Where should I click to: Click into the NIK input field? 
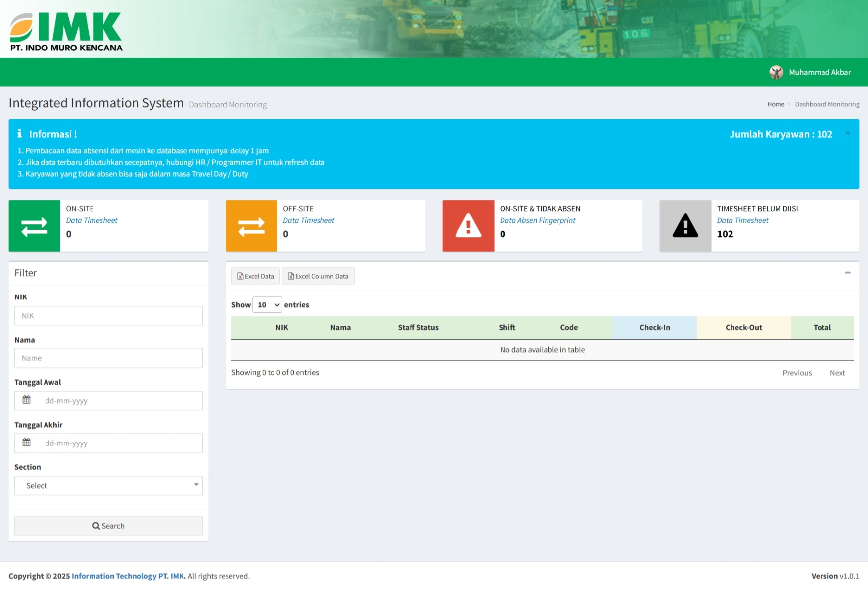(x=108, y=316)
